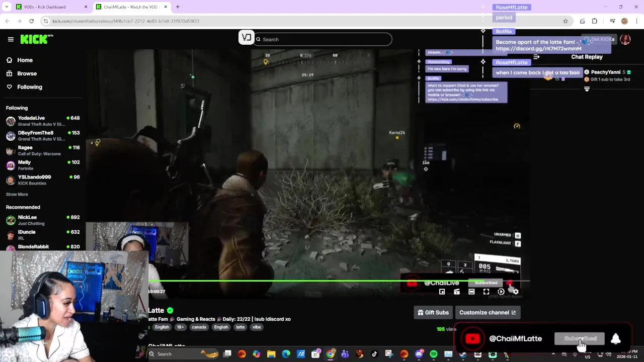Reload the current page
This screenshot has width=644, height=362.
point(31,21)
